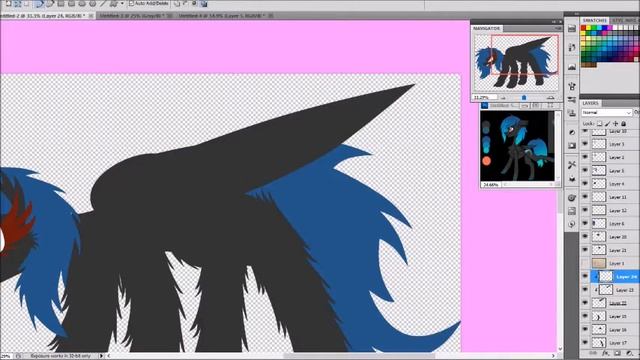Create new adjustment layer icon
Viewport: 640px width, 360px height.
click(629, 353)
